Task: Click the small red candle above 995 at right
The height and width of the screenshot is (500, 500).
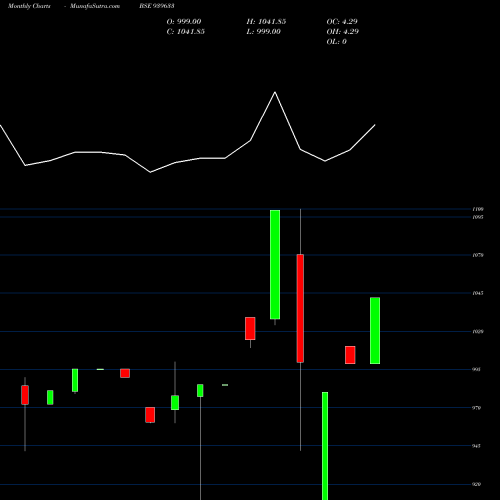Action: [x=350, y=355]
